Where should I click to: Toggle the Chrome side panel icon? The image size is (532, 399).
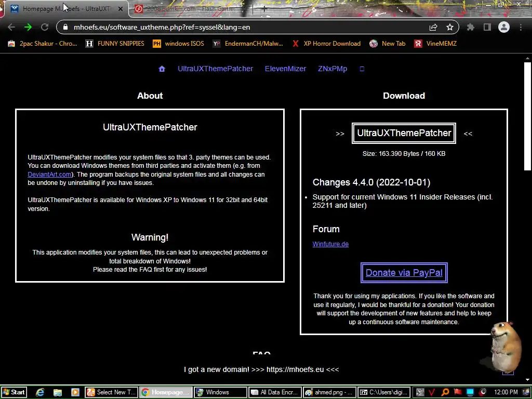click(x=487, y=27)
